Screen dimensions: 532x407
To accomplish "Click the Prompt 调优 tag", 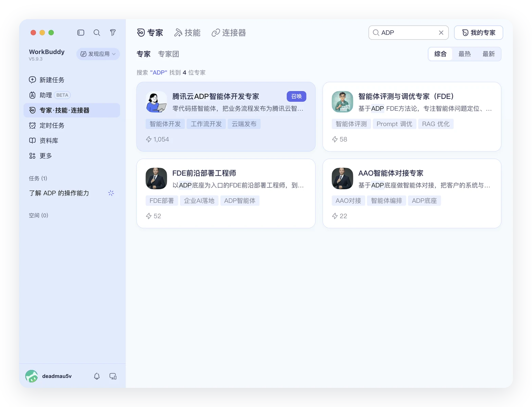I will click(394, 124).
